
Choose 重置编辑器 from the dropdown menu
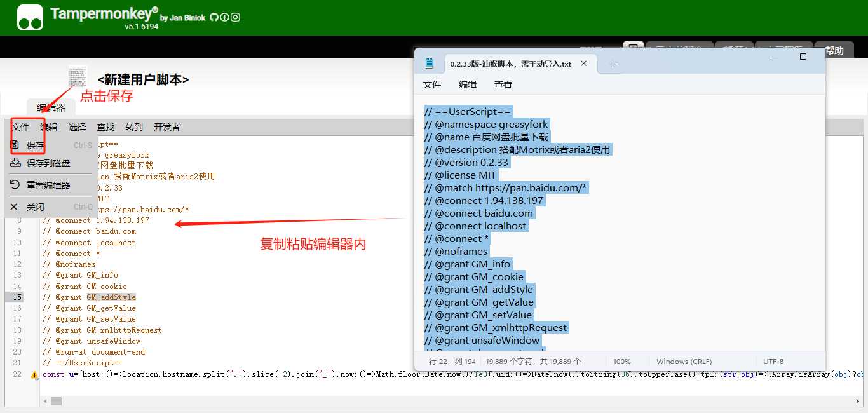point(52,186)
